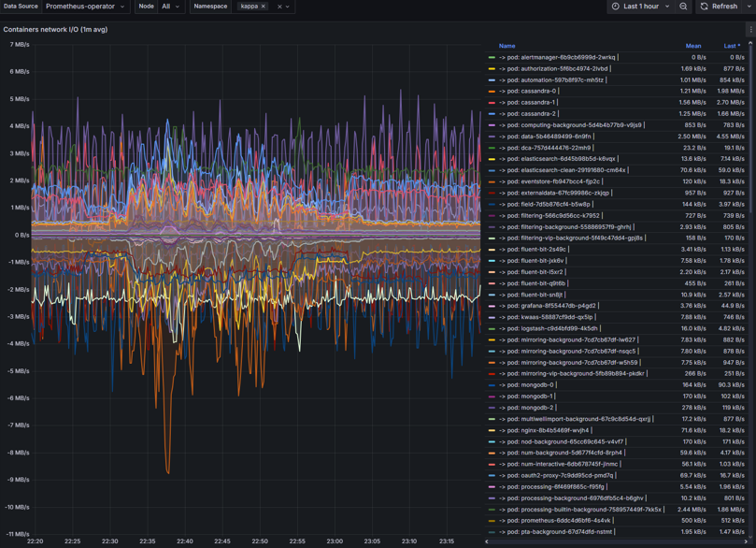
Task: Click the Refresh dashboard icon
Action: [705, 7]
